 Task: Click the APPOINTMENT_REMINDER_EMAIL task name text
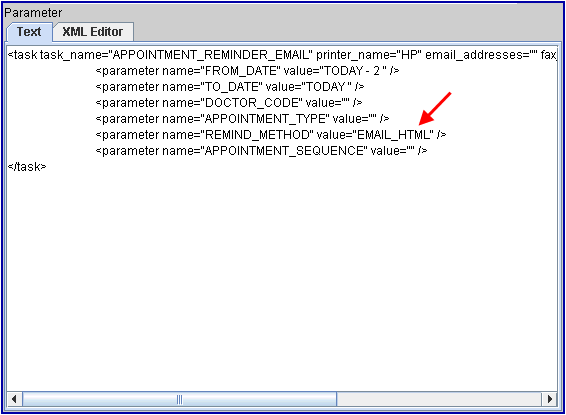click(211, 55)
